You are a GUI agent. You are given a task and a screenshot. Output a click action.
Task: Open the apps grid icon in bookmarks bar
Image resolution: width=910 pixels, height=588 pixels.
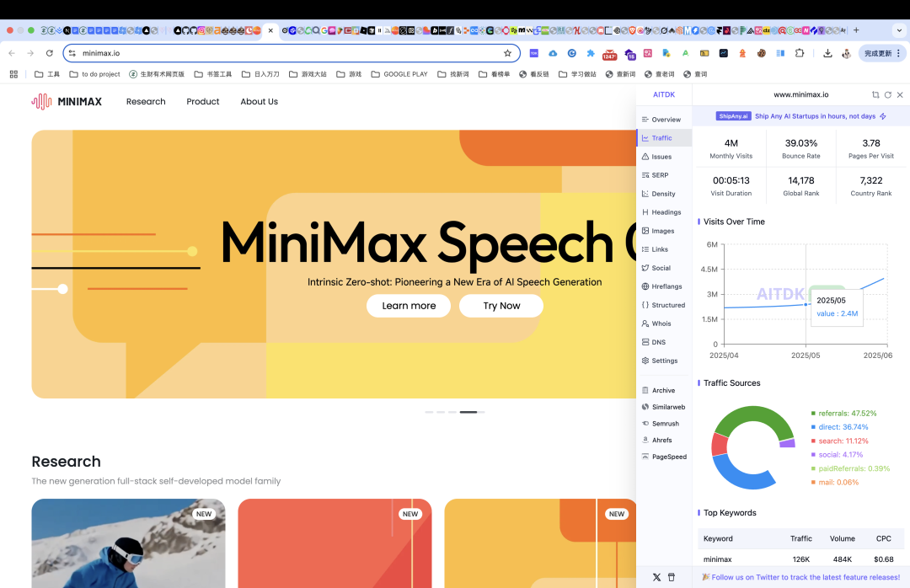pyautogui.click(x=14, y=74)
